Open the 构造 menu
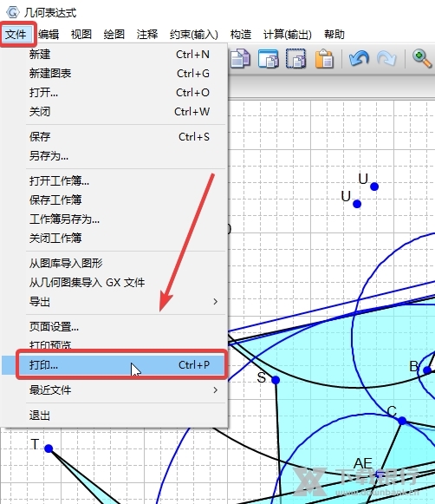 click(241, 34)
